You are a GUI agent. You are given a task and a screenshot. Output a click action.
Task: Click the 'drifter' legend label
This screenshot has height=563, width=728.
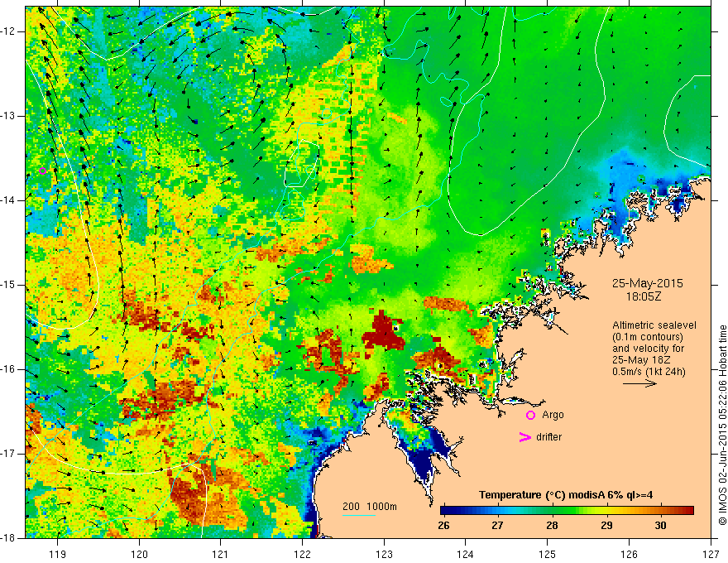(x=548, y=437)
